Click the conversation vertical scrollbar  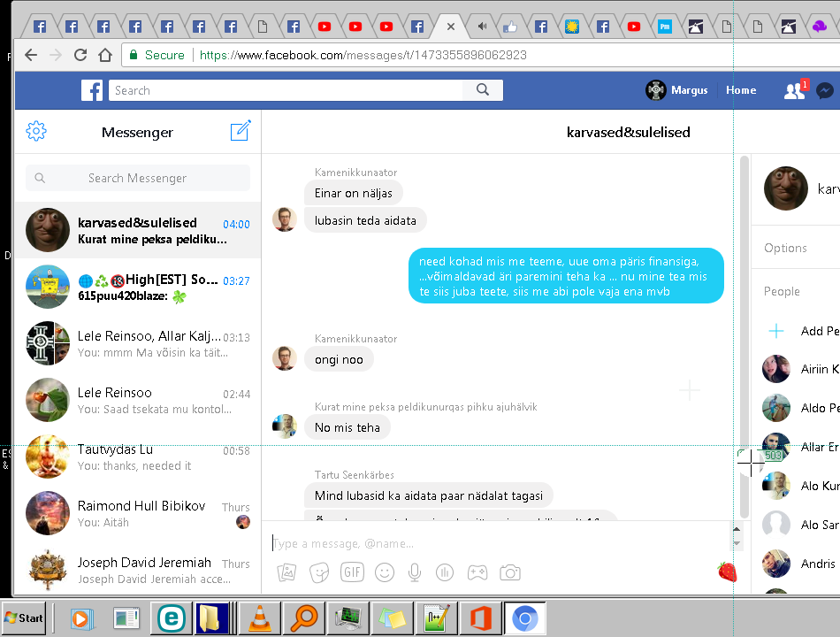745,336
